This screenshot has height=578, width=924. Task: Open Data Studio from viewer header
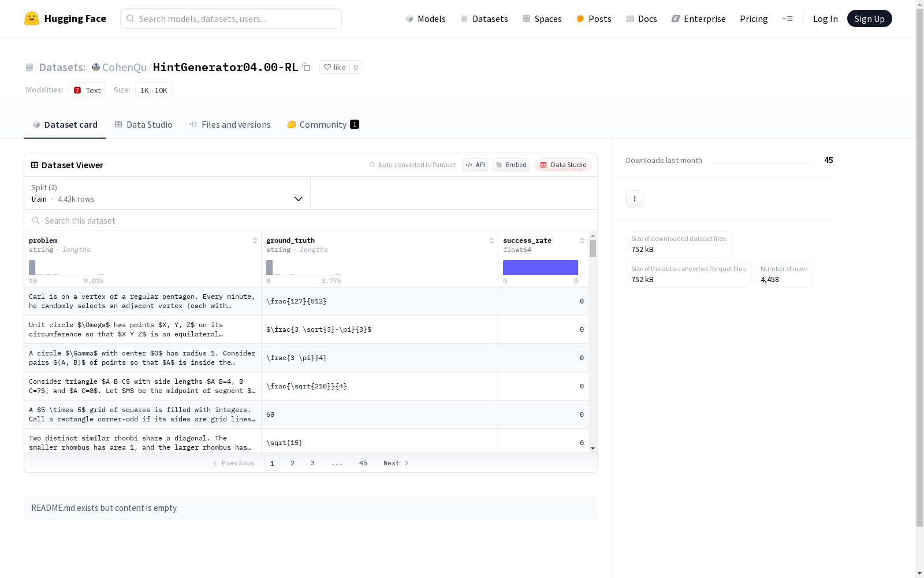562,165
